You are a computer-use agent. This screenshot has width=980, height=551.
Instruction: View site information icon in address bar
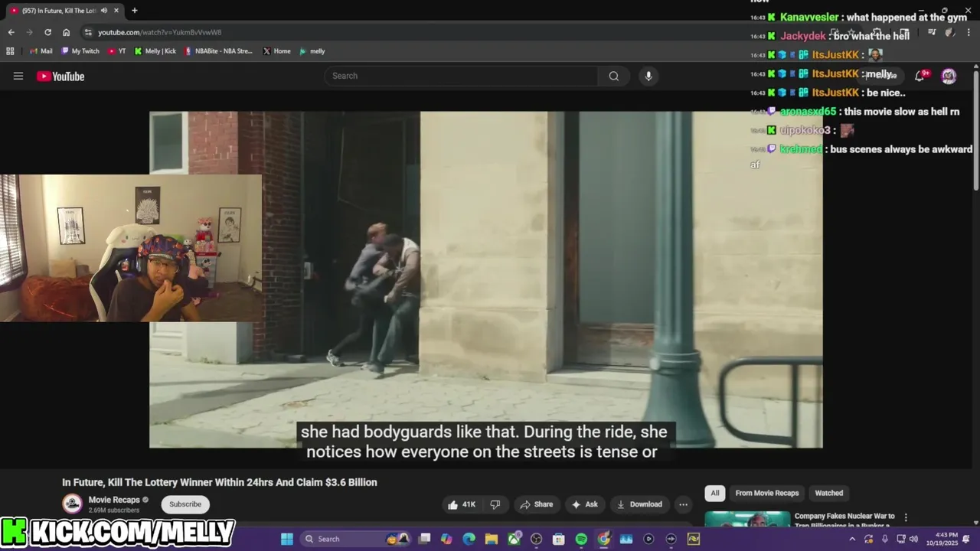click(x=88, y=32)
